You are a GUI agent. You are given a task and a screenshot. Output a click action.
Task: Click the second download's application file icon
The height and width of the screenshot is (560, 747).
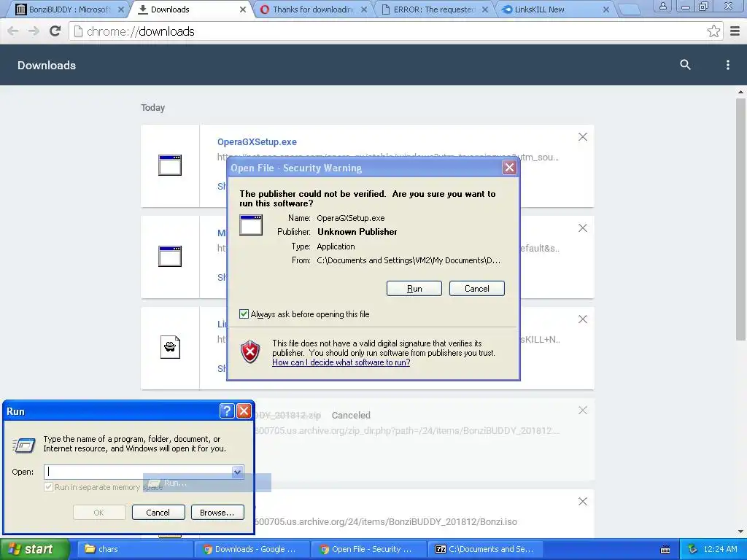coord(170,256)
